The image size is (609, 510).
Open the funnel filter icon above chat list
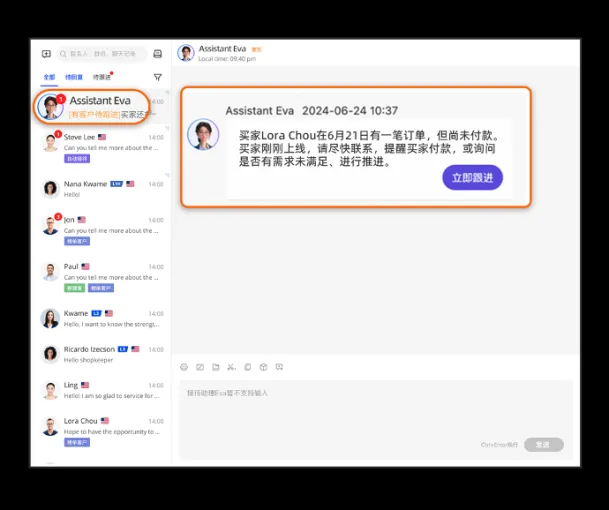(157, 77)
